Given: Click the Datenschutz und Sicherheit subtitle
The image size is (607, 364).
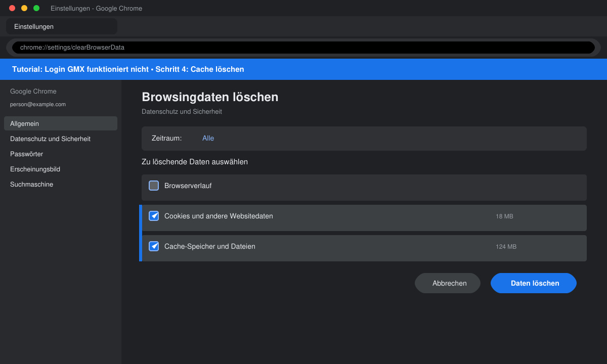Looking at the screenshot, I should 182,112.
